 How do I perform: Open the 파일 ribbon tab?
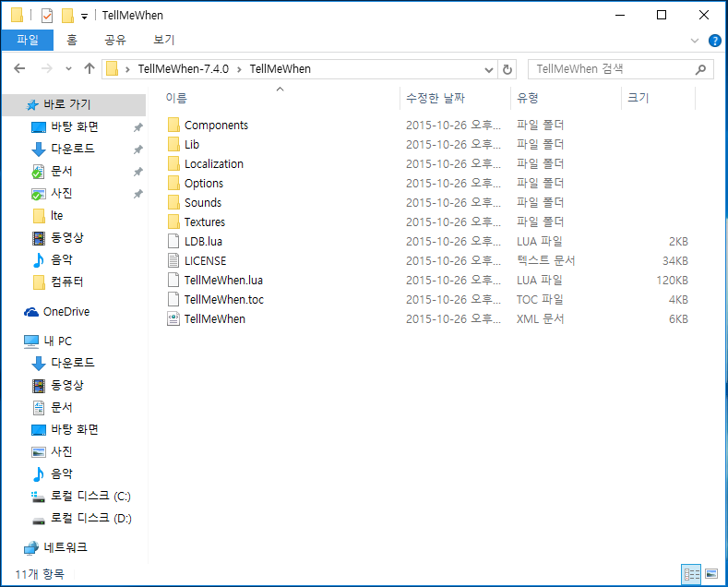[x=28, y=40]
